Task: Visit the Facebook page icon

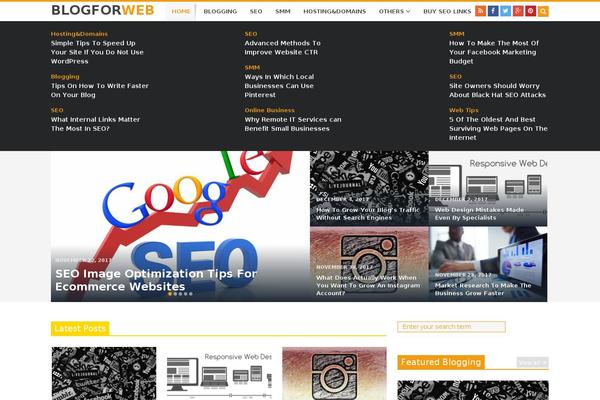Action: tap(493, 11)
